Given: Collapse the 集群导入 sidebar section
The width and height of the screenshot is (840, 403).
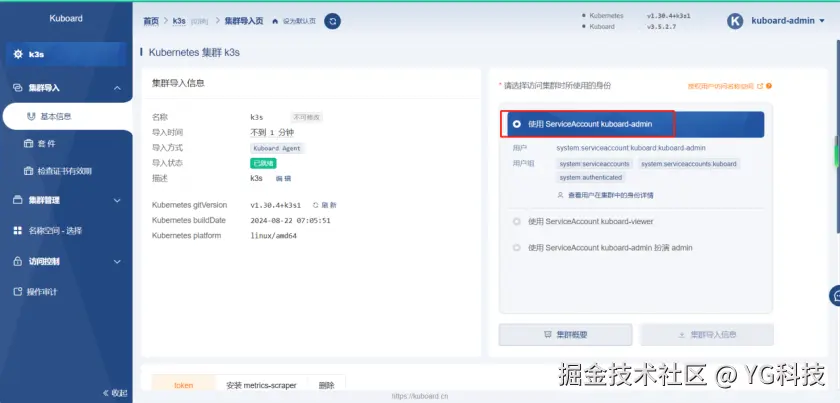Looking at the screenshot, I should tap(117, 88).
